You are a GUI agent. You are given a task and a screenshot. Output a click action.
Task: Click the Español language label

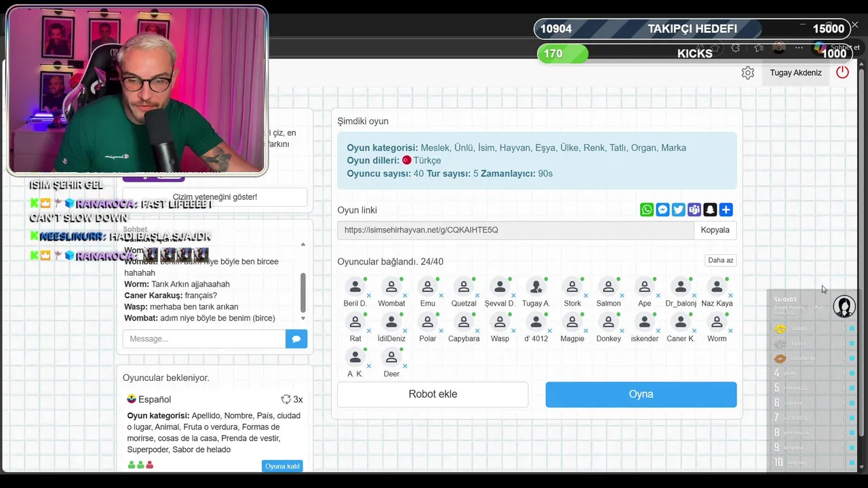coord(155,399)
